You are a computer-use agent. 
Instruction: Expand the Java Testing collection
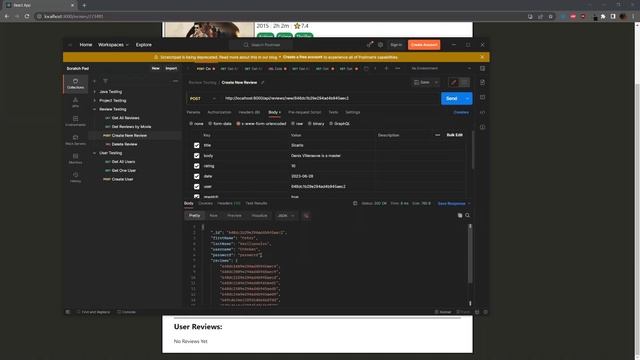(x=95, y=92)
